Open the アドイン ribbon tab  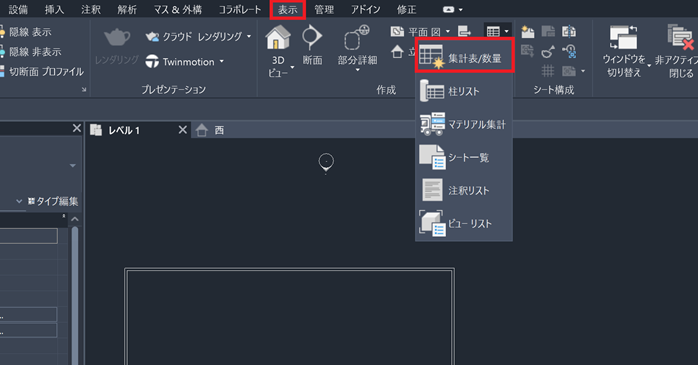click(365, 10)
